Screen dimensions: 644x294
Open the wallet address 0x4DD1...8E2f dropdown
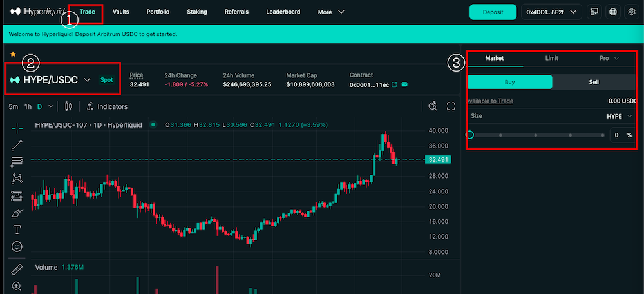552,12
